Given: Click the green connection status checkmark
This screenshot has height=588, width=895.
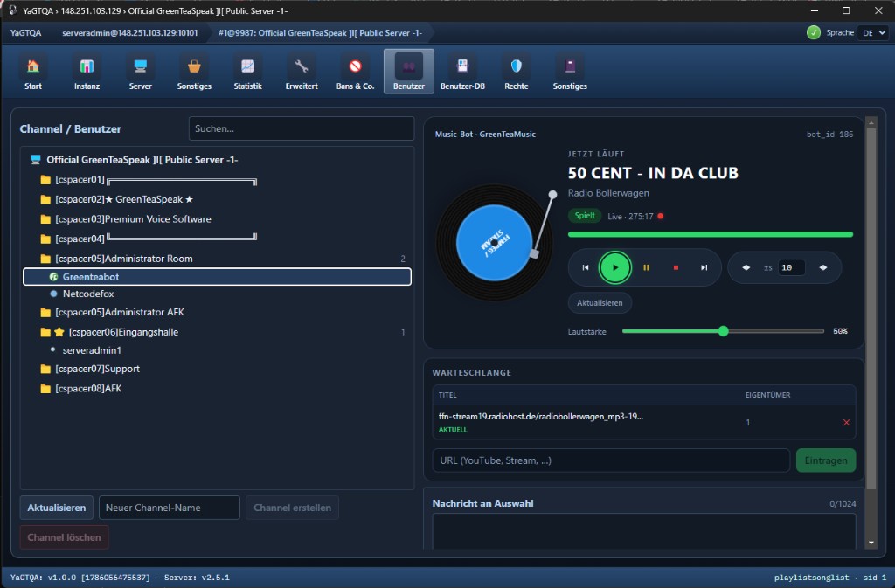Looking at the screenshot, I should pyautogui.click(x=814, y=32).
